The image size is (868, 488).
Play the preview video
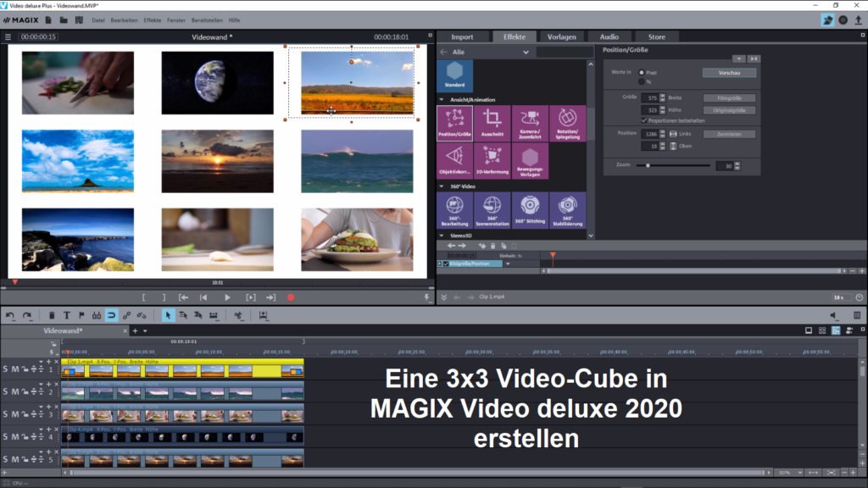coord(227,297)
